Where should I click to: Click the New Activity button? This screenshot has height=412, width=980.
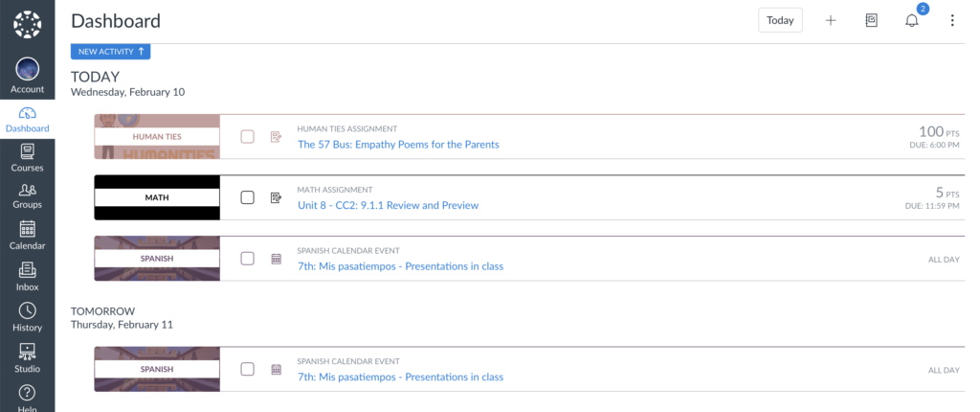(x=110, y=52)
